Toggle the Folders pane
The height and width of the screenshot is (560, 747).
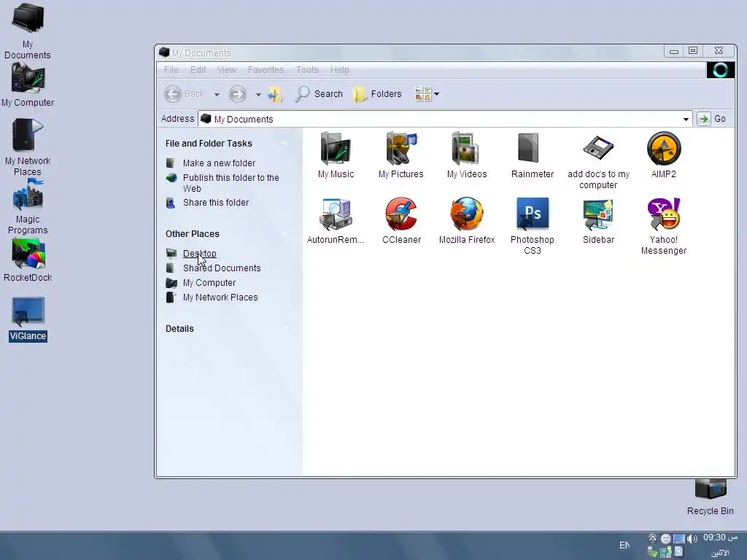pyautogui.click(x=377, y=94)
